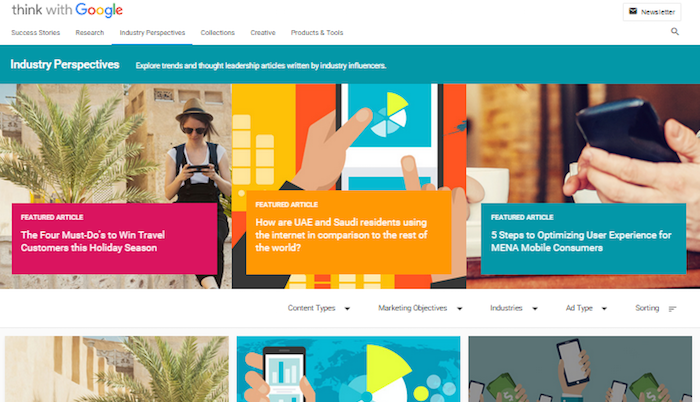Expand the Content Types dropdown
700x402 pixels.
tap(319, 308)
